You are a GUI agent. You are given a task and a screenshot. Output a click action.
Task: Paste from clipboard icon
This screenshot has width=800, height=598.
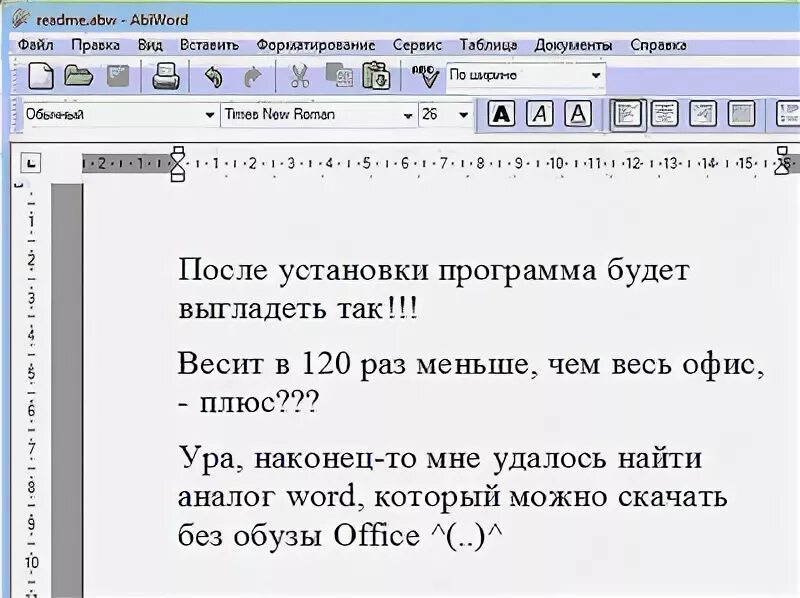pyautogui.click(x=376, y=76)
